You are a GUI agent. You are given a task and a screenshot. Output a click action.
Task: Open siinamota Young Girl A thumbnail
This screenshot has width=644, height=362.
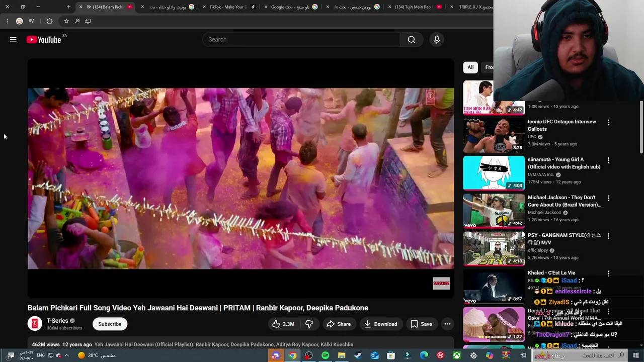(494, 173)
